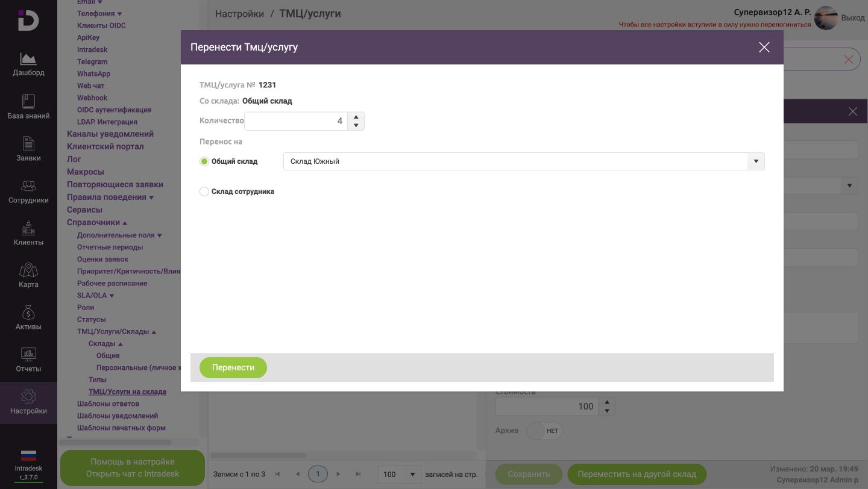Open the Knowledge base icon
The height and width of the screenshot is (489, 868).
(28, 101)
